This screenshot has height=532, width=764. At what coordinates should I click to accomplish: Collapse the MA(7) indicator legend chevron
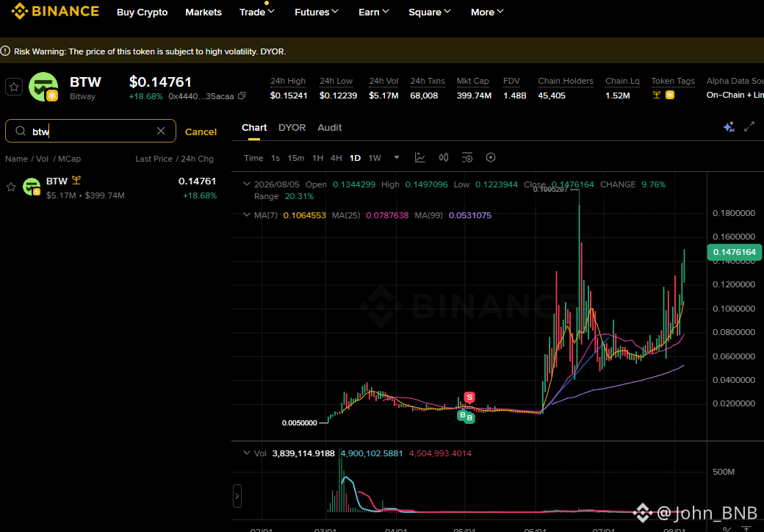point(247,215)
